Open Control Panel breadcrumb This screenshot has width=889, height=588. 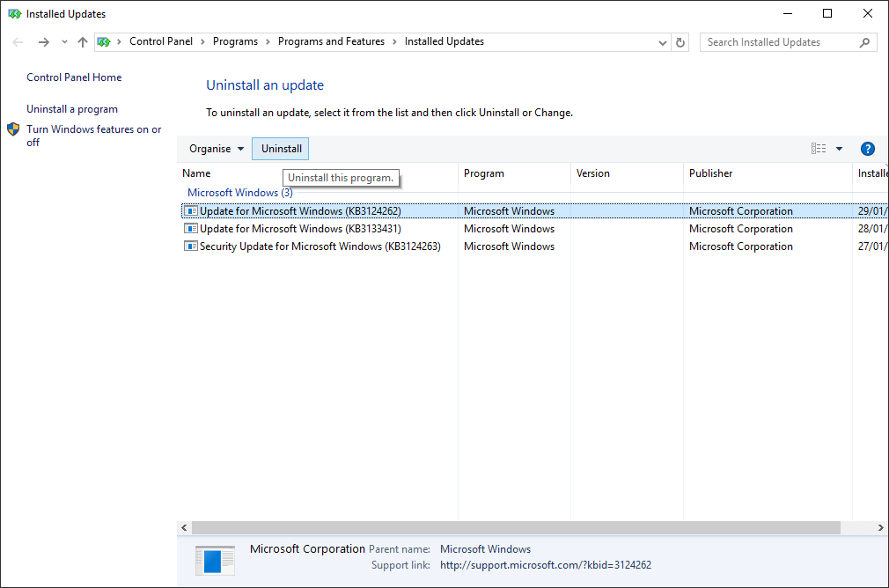tap(161, 41)
